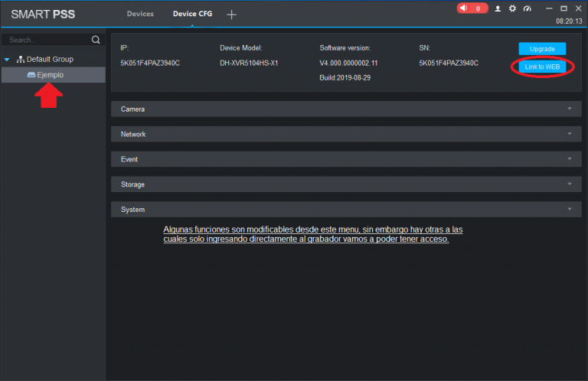588x381 pixels.
Task: Click the System section label
Action: coord(132,210)
